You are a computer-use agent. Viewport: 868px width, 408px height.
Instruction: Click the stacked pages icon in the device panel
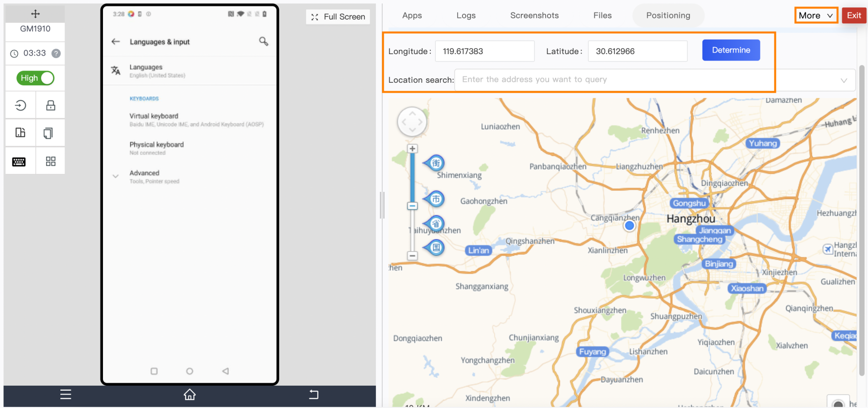(x=48, y=133)
